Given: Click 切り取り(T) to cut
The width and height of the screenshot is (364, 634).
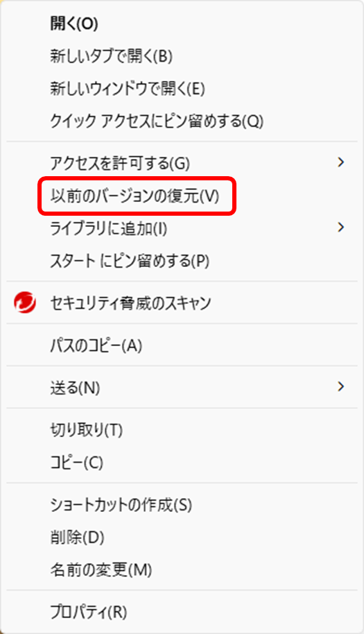Looking at the screenshot, I should click(x=182, y=430).
